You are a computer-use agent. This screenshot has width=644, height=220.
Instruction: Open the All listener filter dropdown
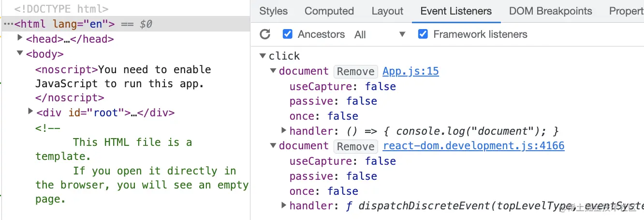(380, 34)
